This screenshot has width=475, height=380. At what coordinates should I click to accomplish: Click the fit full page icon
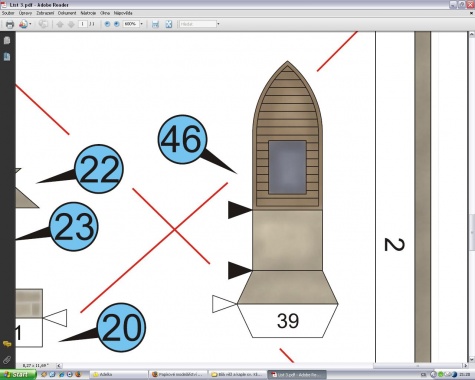169,24
